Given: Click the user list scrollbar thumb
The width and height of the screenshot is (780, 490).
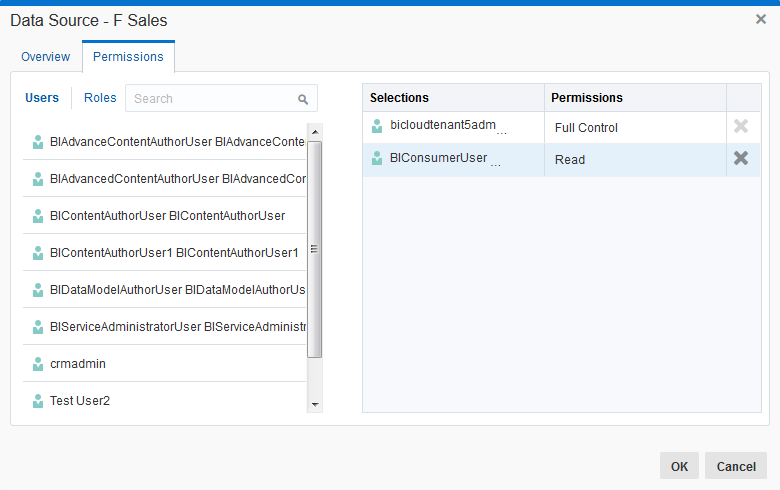Looking at the screenshot, I should [x=314, y=249].
